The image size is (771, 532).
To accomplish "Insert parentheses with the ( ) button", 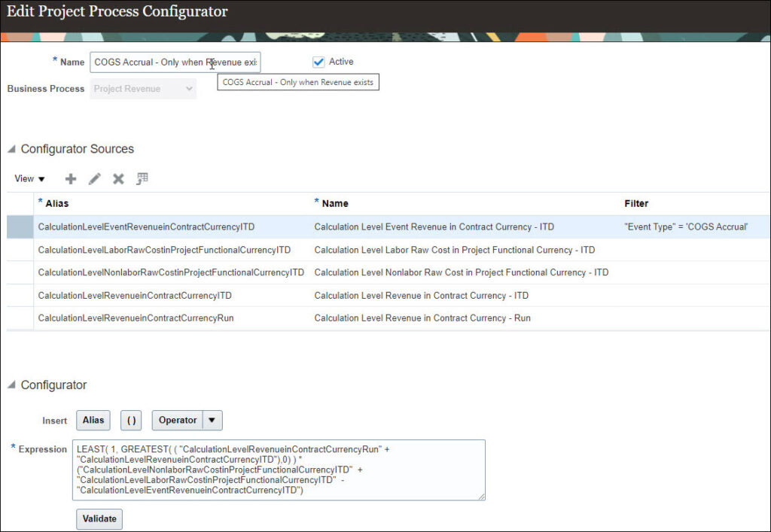I will coord(131,421).
